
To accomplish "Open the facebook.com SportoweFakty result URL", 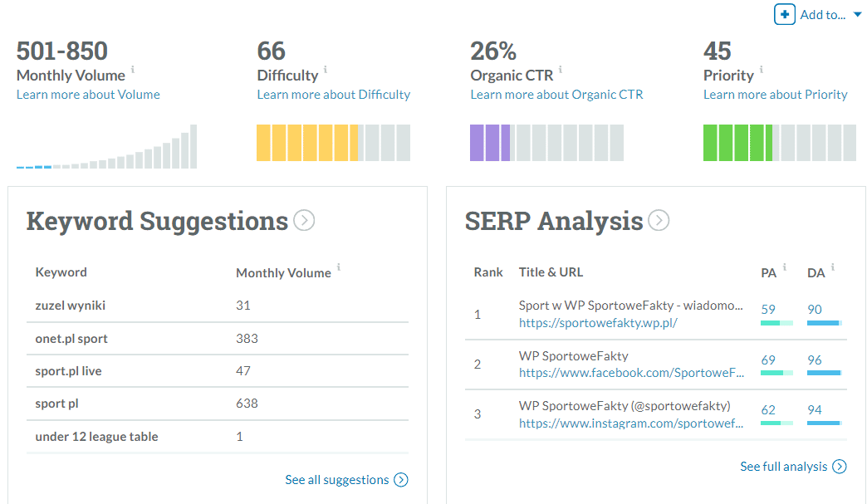I will point(631,373).
